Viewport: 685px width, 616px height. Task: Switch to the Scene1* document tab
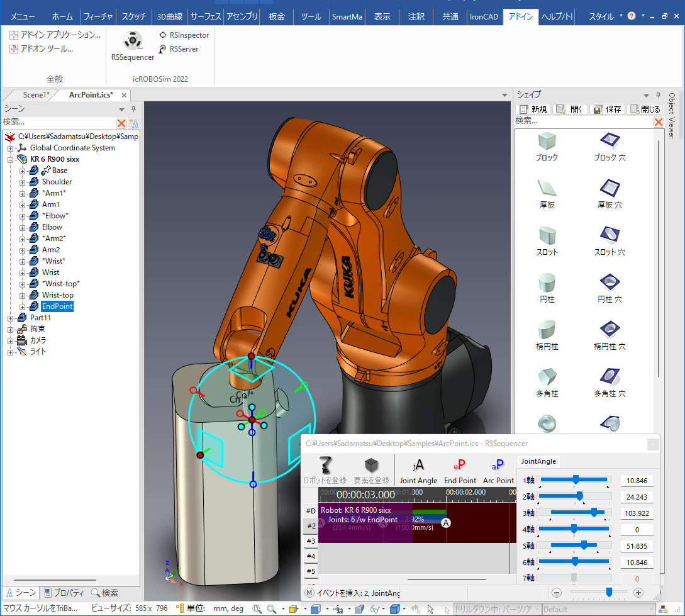[x=36, y=95]
